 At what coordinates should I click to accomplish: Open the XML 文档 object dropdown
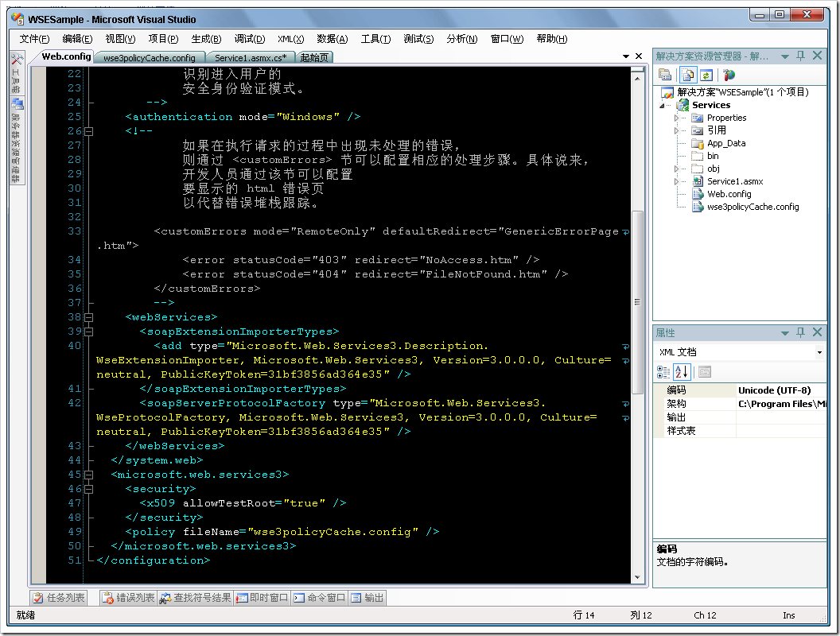coord(819,352)
